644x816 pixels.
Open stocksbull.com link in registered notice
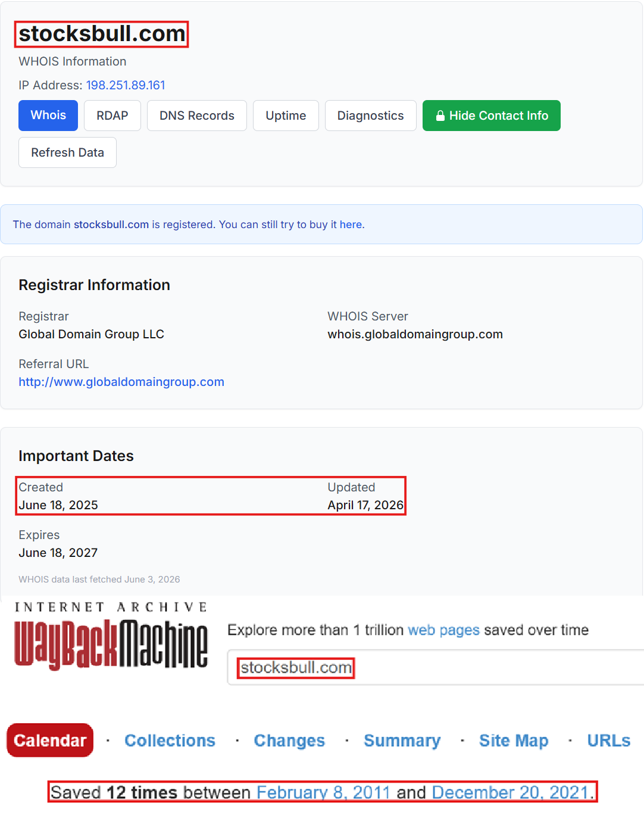coord(111,225)
